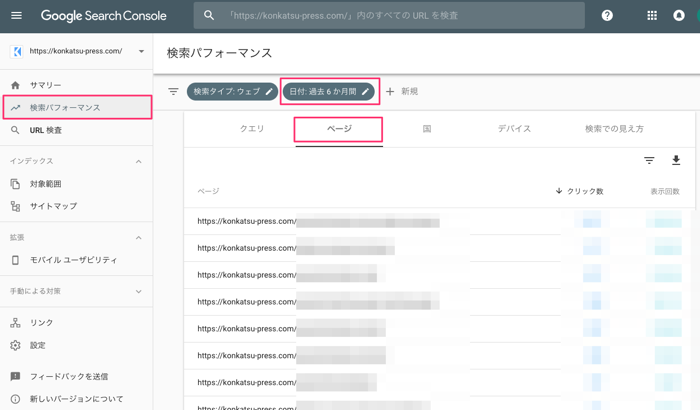Viewport: 700px width, 410px height.
Task: Collapse the 拡張 section
Action: [x=139, y=238]
